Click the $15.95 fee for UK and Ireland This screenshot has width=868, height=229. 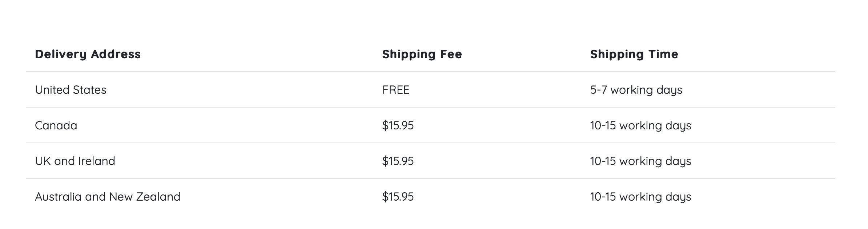click(398, 161)
